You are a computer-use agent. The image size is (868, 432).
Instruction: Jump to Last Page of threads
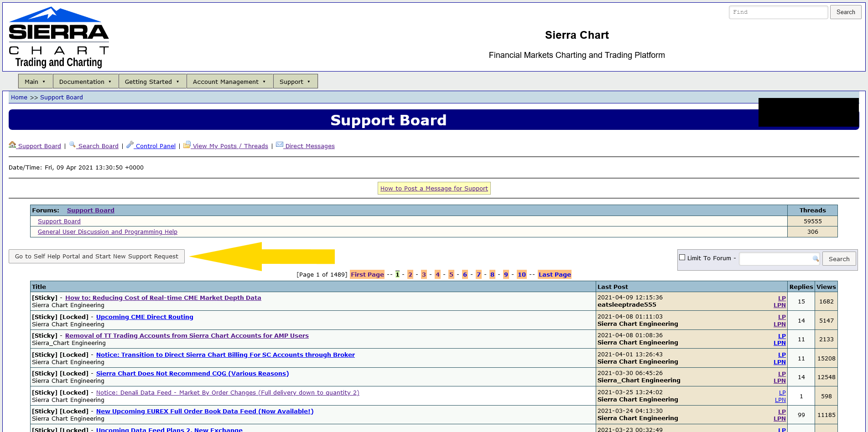pos(555,274)
